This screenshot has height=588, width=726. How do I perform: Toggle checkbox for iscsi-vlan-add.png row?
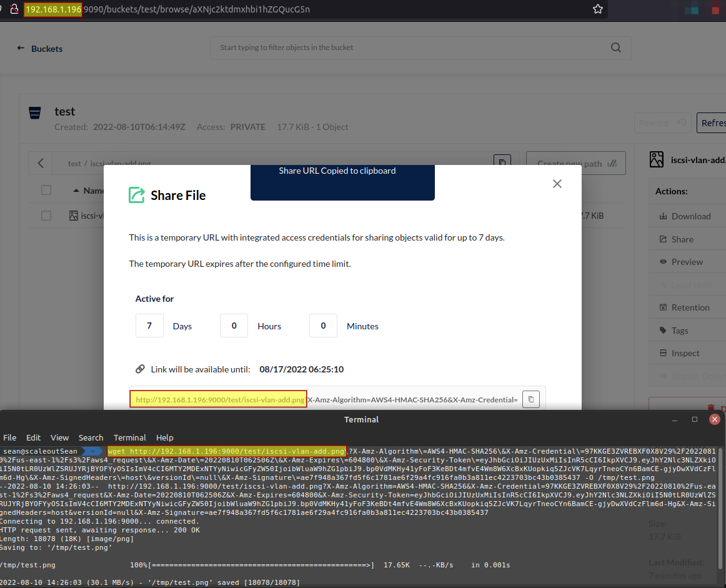pyautogui.click(x=46, y=216)
